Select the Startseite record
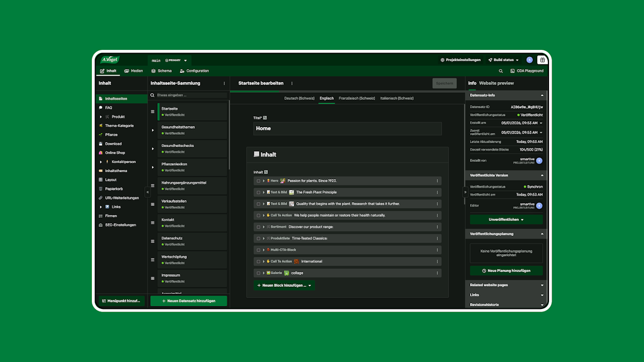The image size is (644, 362). (192, 112)
